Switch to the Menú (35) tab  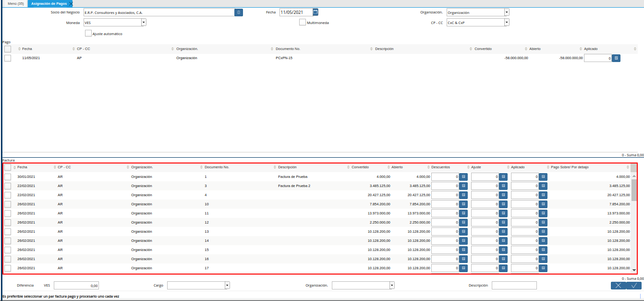(x=16, y=3)
